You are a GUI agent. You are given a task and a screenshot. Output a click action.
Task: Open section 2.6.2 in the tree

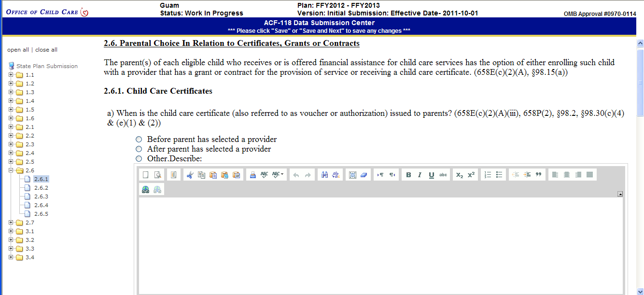(42, 188)
